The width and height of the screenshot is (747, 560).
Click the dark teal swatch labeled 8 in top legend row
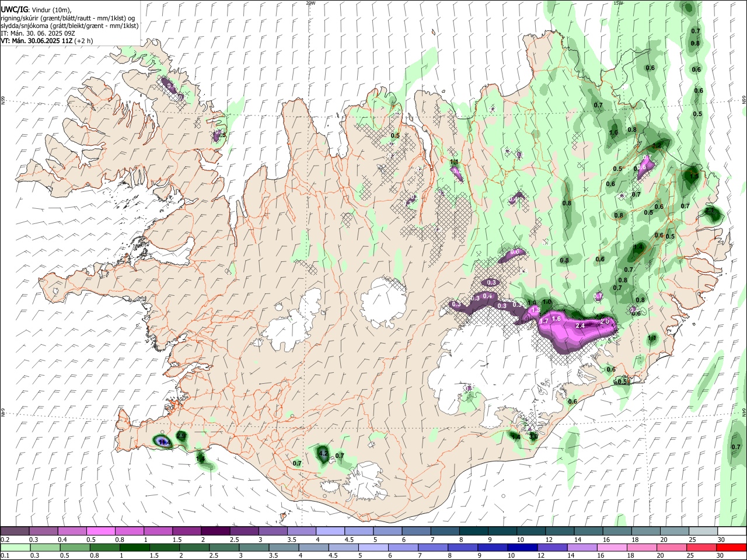[x=474, y=531]
